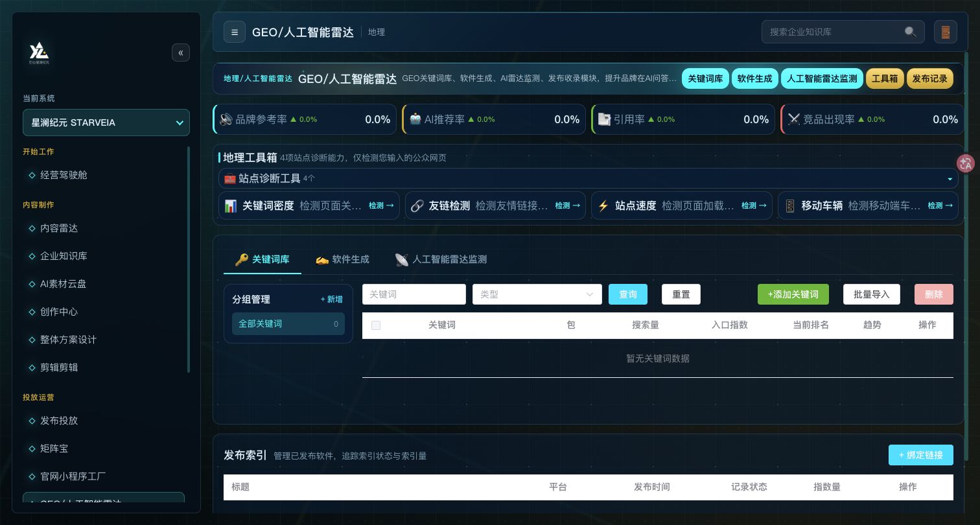Click the 记录状态 column header
This screenshot has width=980, height=525.
(749, 487)
